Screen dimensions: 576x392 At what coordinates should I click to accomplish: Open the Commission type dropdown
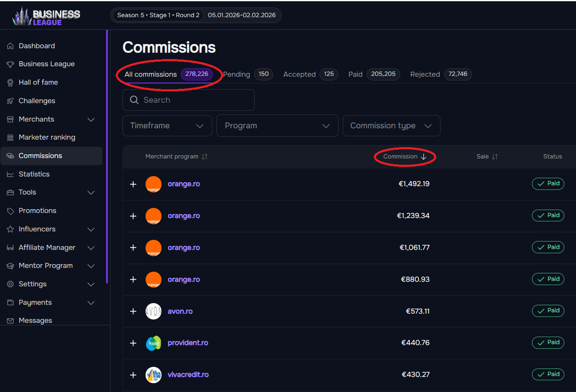[x=391, y=126]
